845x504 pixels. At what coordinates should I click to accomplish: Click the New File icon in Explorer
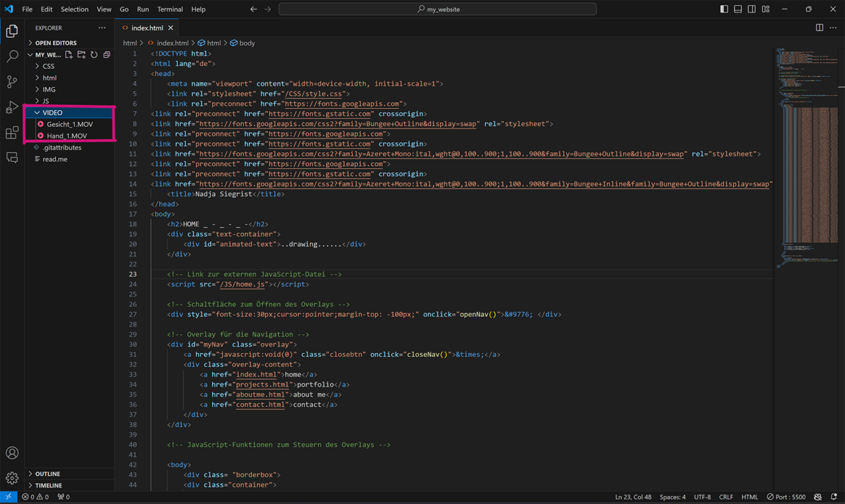point(69,55)
